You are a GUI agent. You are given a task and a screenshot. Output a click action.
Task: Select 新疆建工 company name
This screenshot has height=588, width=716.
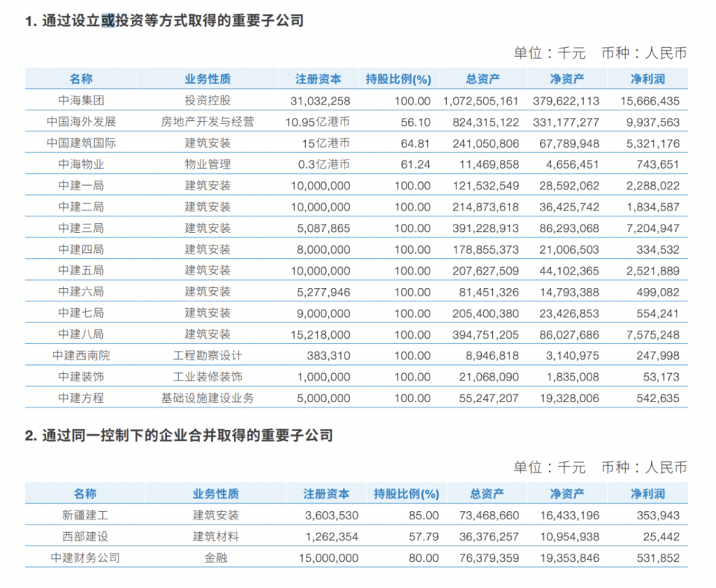click(85, 516)
